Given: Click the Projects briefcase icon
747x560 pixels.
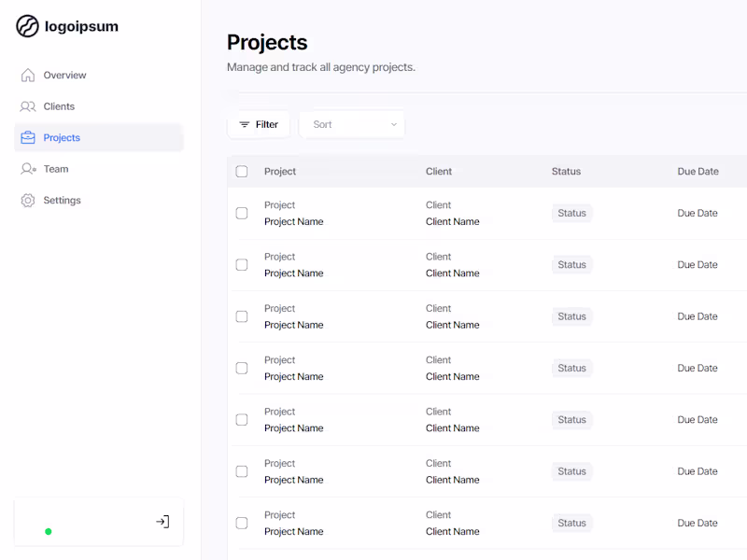Looking at the screenshot, I should (x=29, y=137).
